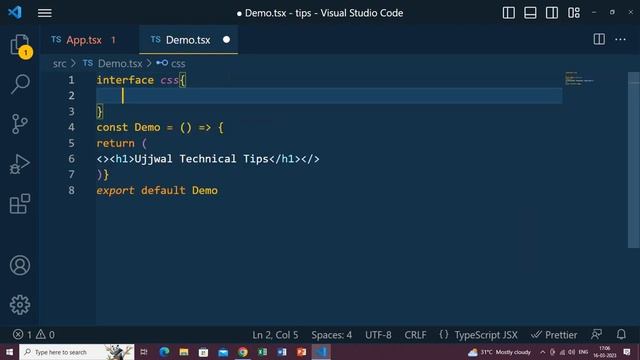The image size is (640, 360).
Task: Open Google Chrome from taskbar
Action: [x=243, y=352]
